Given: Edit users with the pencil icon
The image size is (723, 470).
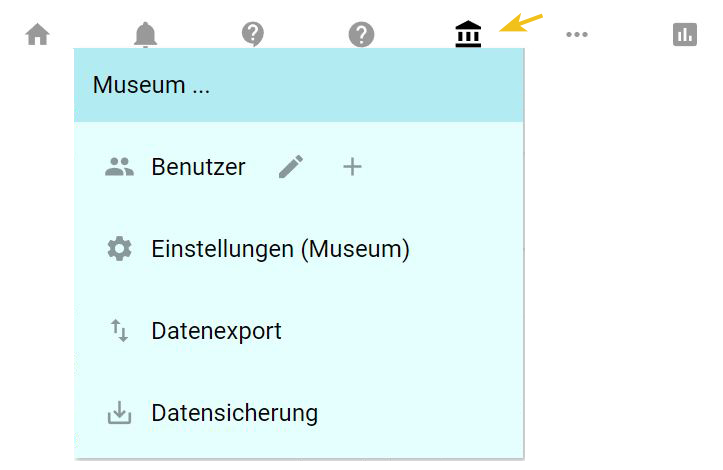Looking at the screenshot, I should tap(291, 167).
